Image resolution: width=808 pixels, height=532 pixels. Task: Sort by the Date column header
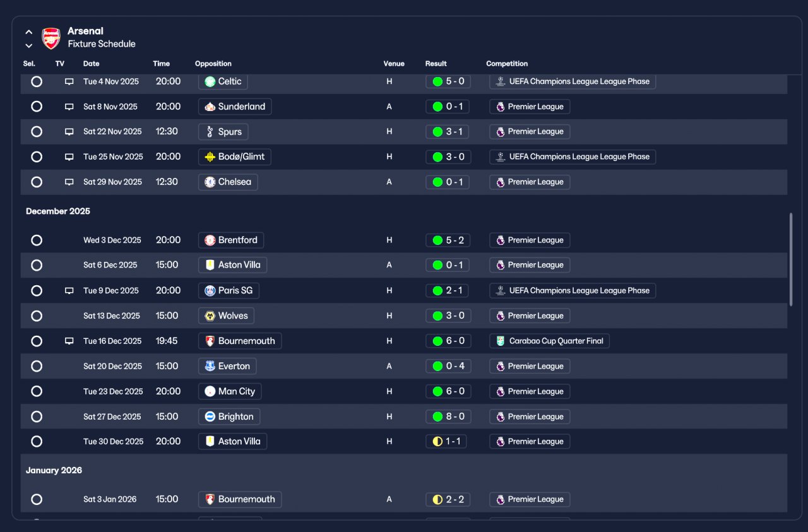click(92, 64)
